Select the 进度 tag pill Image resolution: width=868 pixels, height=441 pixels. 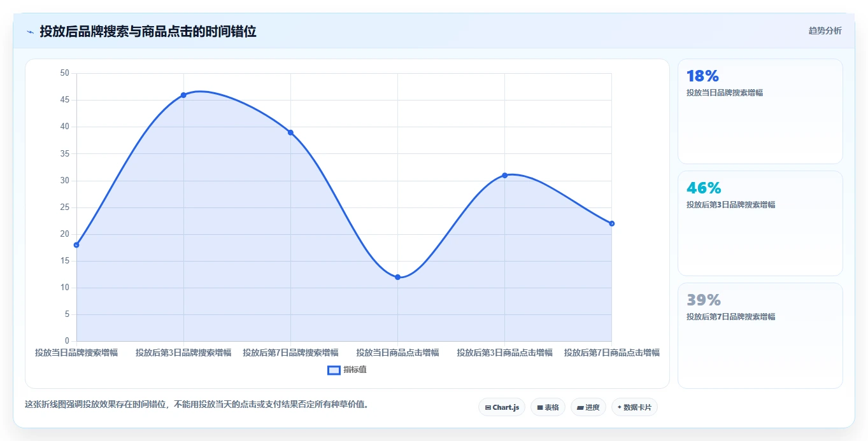[x=588, y=407]
